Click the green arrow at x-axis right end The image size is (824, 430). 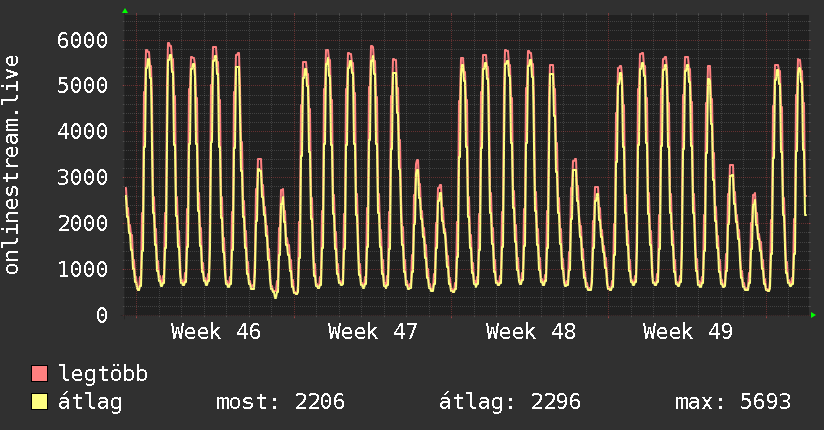[813, 315]
